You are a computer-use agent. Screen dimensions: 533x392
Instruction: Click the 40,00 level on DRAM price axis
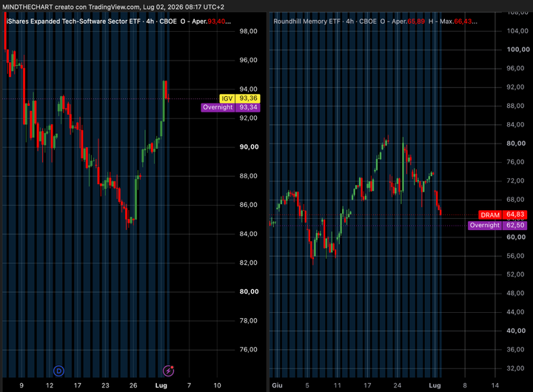[516, 331]
